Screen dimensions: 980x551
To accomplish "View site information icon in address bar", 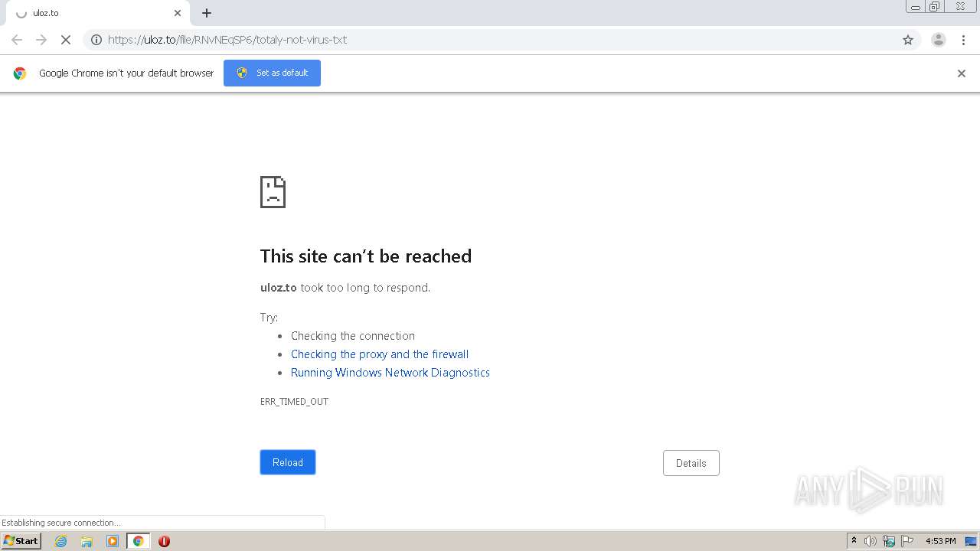I will pos(96,40).
